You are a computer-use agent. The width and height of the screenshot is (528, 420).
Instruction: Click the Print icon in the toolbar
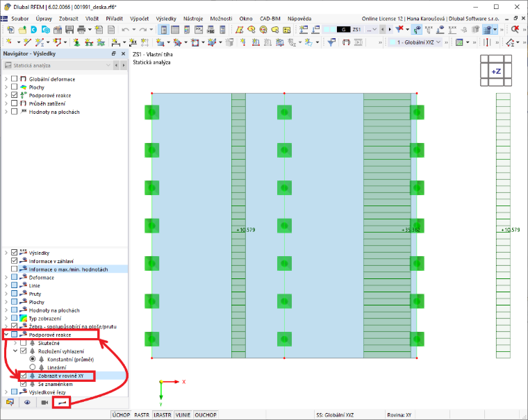tap(81, 30)
